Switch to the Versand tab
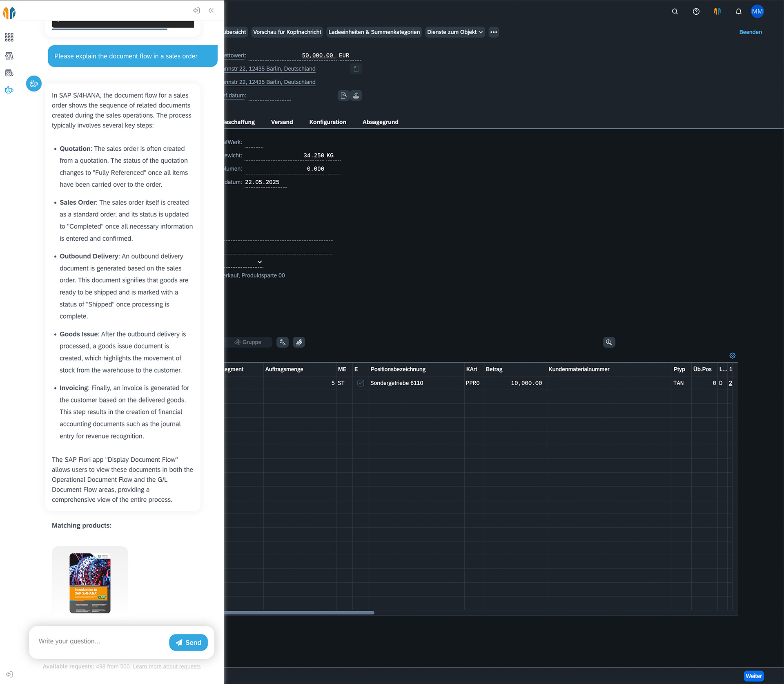The width and height of the screenshot is (784, 684). [282, 122]
